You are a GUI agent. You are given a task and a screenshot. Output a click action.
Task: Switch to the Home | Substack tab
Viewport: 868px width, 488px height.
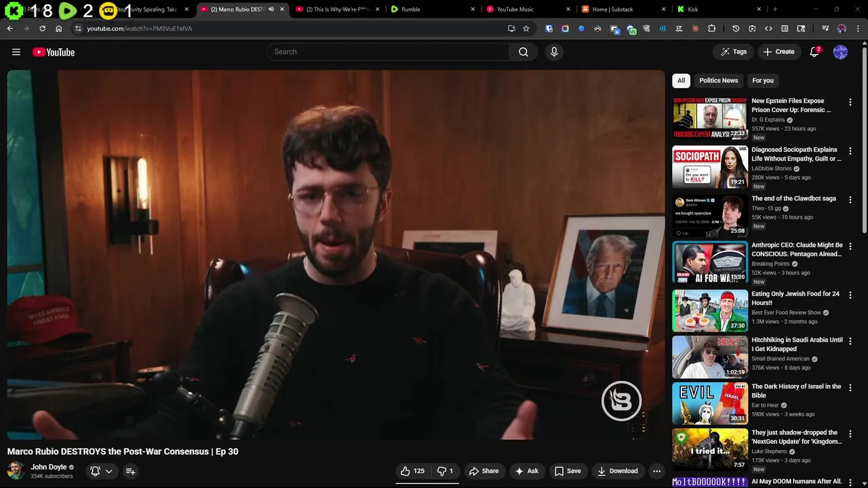(623, 9)
